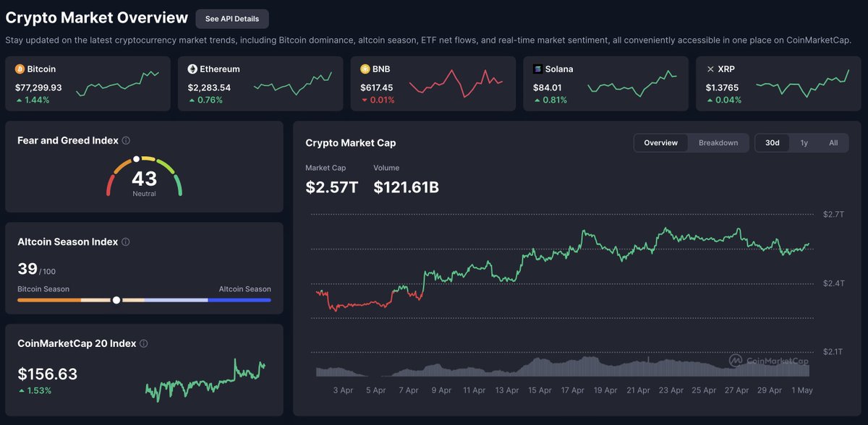Image resolution: width=868 pixels, height=425 pixels.
Task: Click the 17 Apr date axis label
Action: click(572, 390)
